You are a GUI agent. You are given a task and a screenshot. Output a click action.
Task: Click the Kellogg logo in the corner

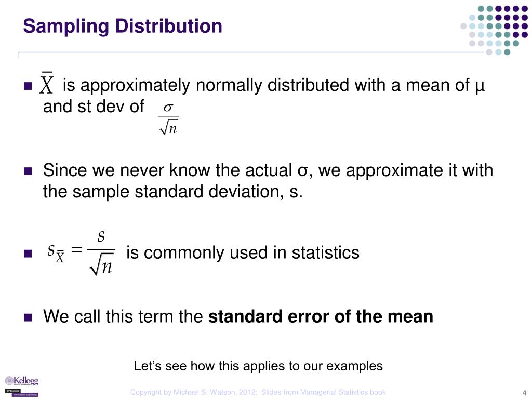click(21, 381)
